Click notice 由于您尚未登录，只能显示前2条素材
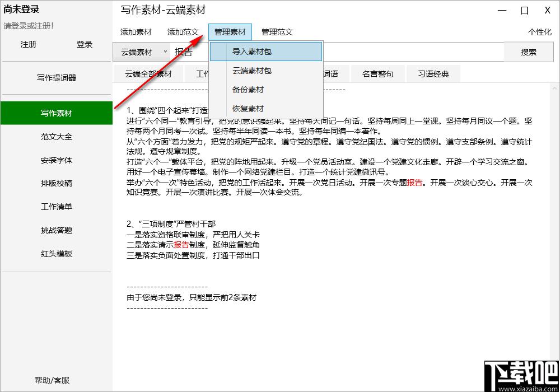This screenshot has width=560, height=392. [192, 297]
